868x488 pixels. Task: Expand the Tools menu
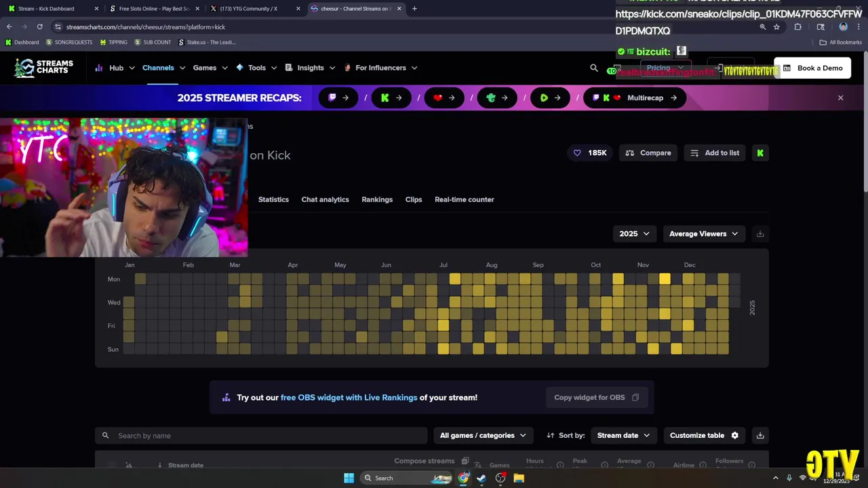coord(256,68)
